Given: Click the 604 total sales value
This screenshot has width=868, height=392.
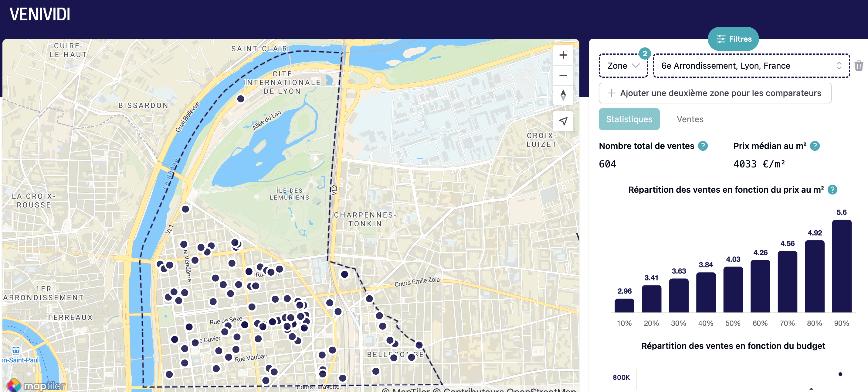Looking at the screenshot, I should coord(607,164).
